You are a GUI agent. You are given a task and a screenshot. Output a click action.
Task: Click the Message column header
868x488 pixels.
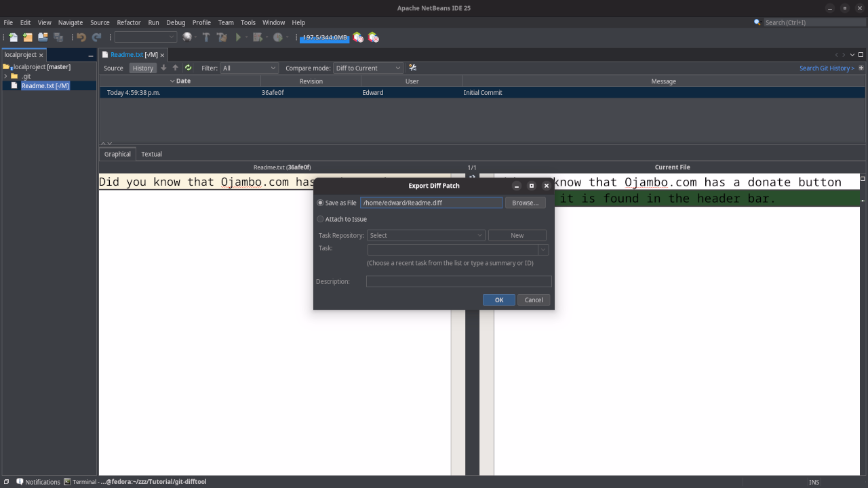pyautogui.click(x=663, y=81)
